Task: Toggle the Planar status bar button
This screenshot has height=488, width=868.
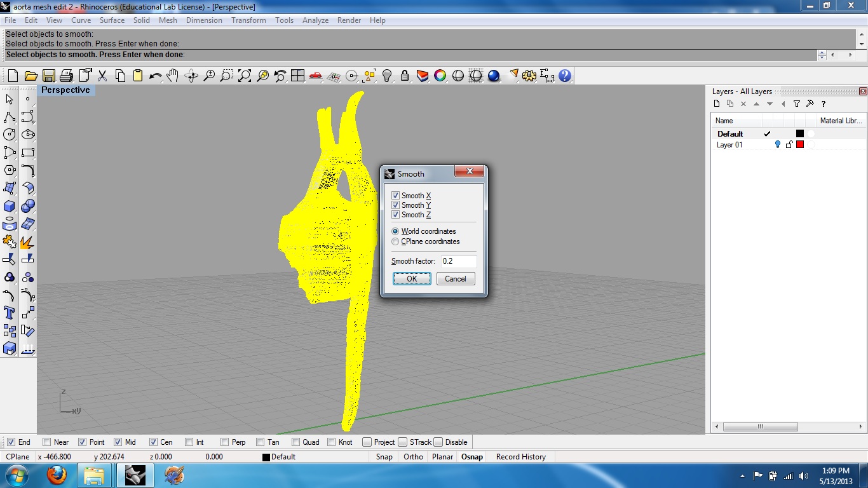Action: point(442,457)
